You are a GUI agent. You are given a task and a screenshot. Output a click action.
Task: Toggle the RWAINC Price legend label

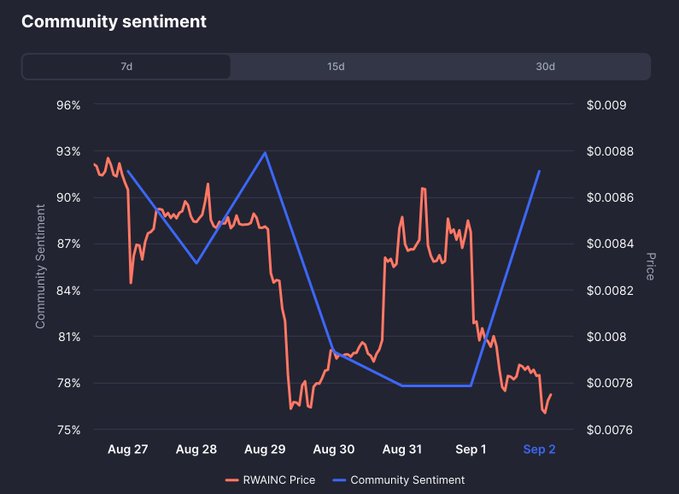279,480
